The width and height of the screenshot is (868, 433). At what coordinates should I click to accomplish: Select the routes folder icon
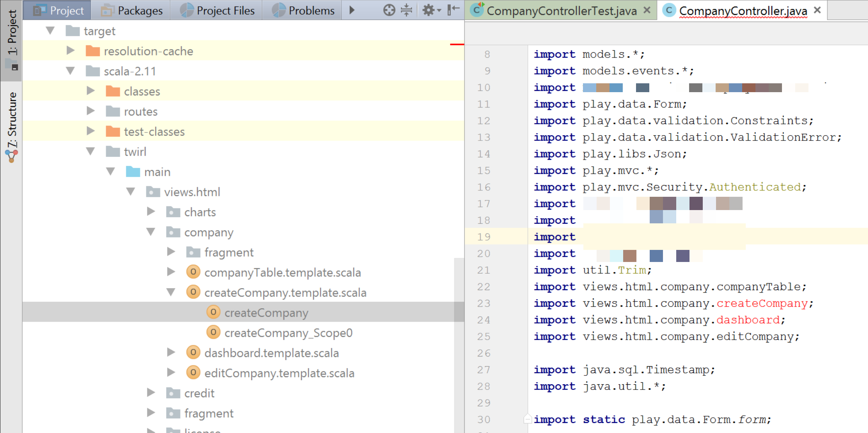[x=113, y=111]
